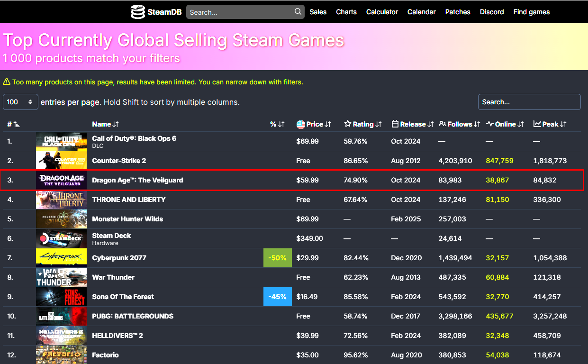Open the Calendar menu item
Screen dimensions: 588x364
coord(422,12)
